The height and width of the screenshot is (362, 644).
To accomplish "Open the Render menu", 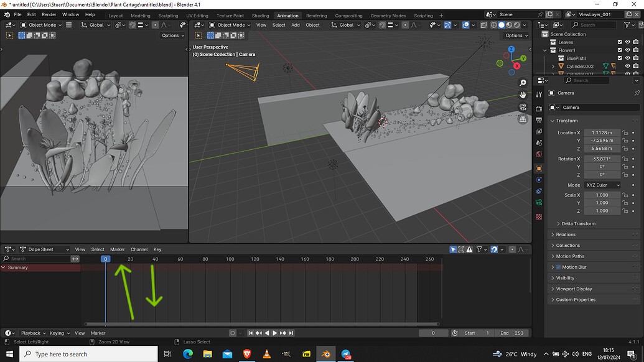I will pyautogui.click(x=49, y=15).
